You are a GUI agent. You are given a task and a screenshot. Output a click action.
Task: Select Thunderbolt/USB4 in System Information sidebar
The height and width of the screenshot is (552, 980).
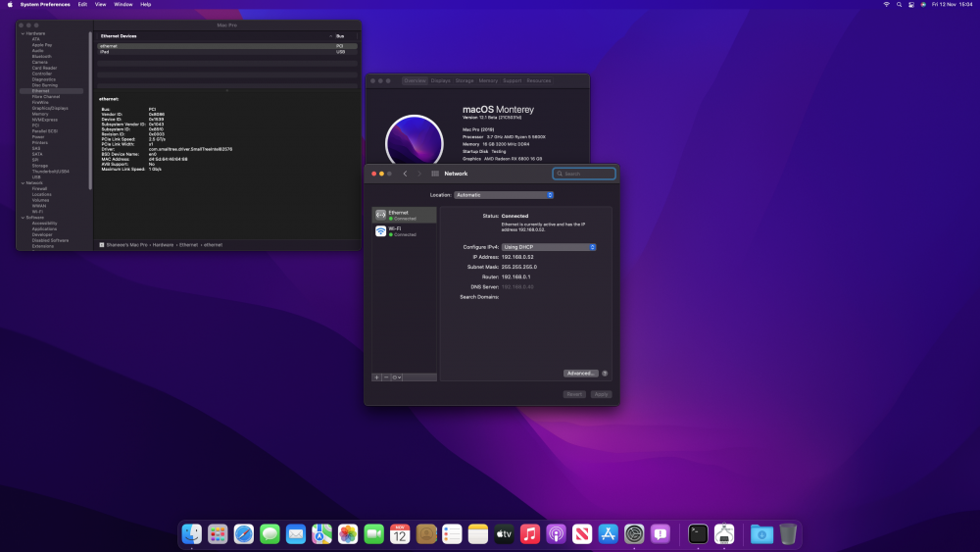[x=50, y=172]
